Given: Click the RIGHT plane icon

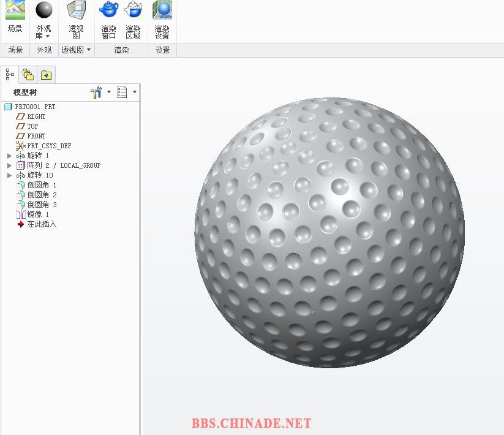Looking at the screenshot, I should click(20, 116).
